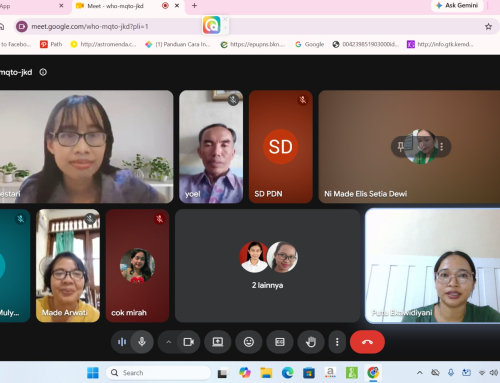Image resolution: width=500 pixels, height=383 pixels.
Task: Open tile options for Ni Made Elis
Action: pos(442,146)
